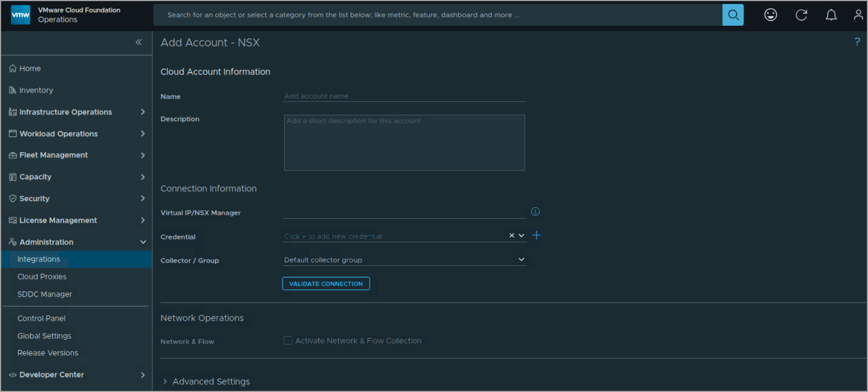The image size is (868, 392).
Task: Open the notifications bell icon
Action: (x=831, y=15)
